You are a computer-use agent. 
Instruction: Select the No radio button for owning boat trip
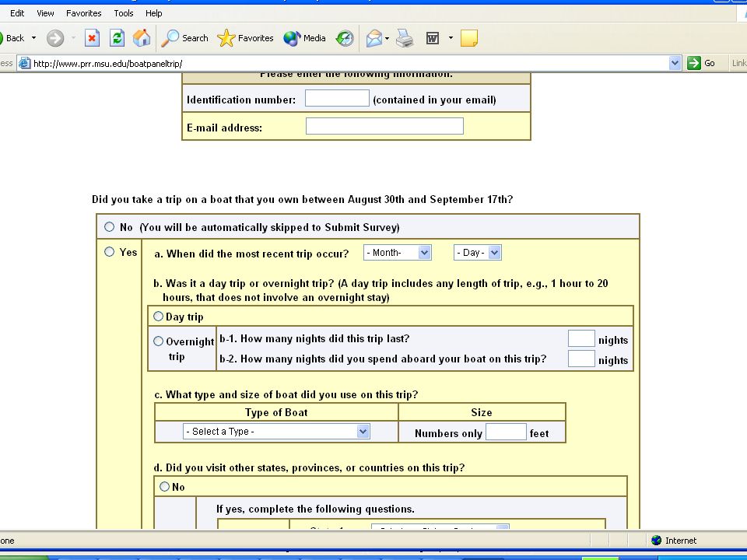pyautogui.click(x=110, y=226)
